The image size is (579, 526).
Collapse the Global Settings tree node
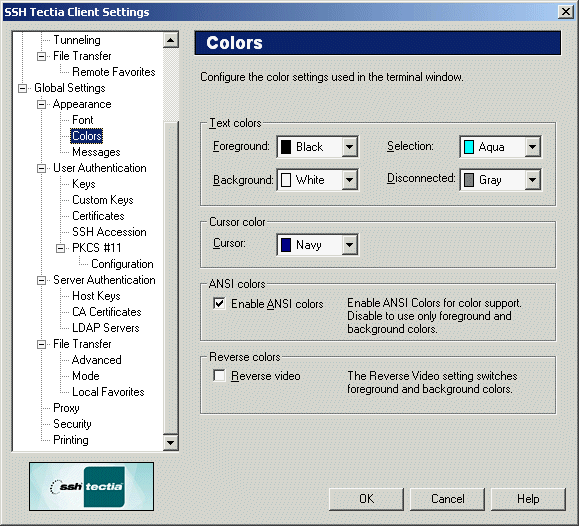tap(23, 88)
